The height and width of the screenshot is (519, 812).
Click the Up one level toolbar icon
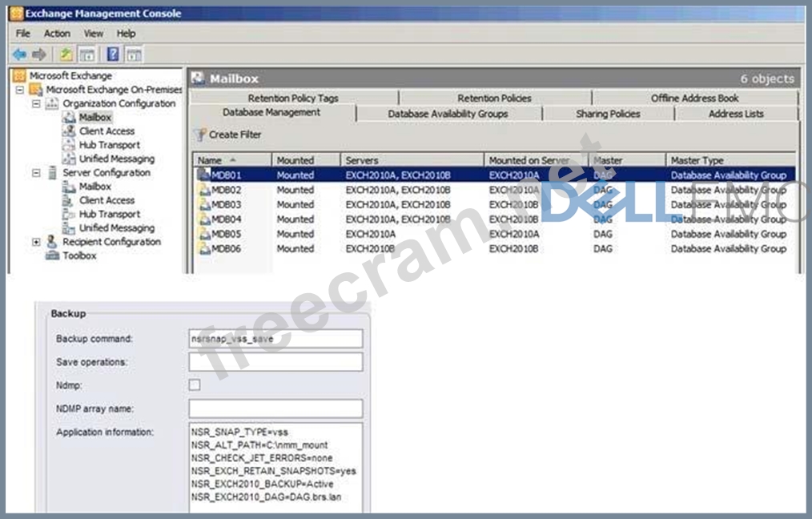[66, 54]
